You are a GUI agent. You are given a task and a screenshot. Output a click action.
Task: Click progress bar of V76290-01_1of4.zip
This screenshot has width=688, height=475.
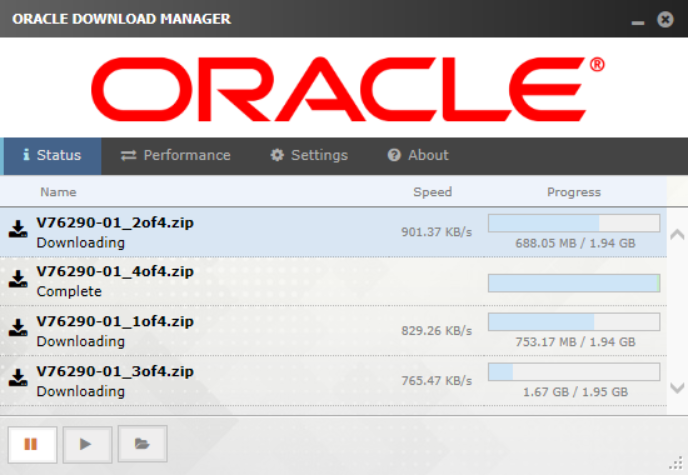(574, 322)
